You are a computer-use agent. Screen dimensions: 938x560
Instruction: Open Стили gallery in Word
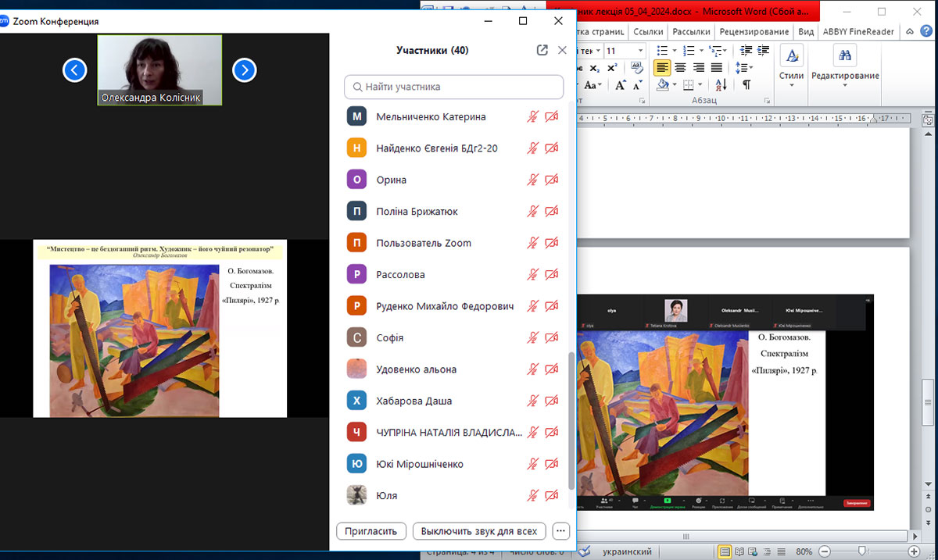[x=791, y=65]
